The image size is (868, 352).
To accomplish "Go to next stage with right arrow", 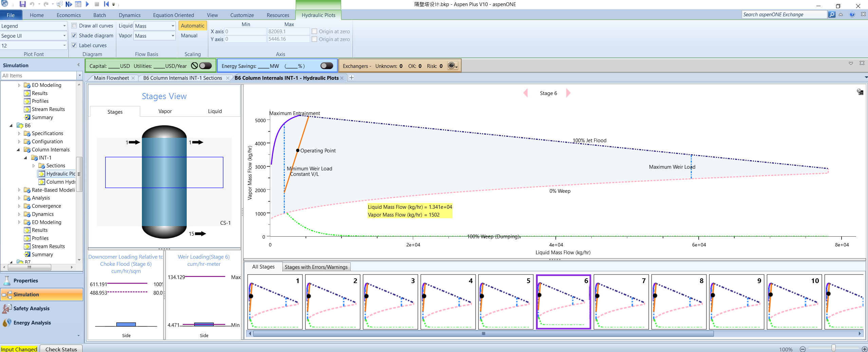I will pos(568,93).
